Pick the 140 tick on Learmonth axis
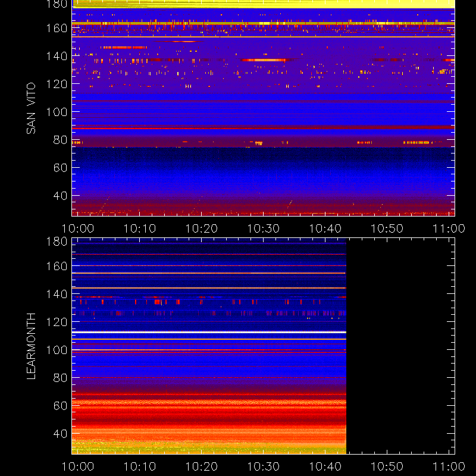The image size is (476, 476). 57,294
